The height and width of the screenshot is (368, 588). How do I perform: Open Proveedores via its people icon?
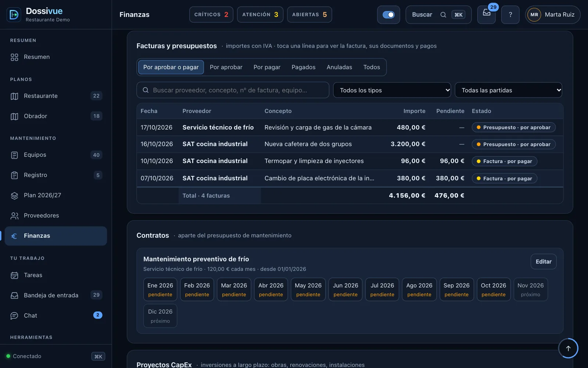click(x=14, y=216)
